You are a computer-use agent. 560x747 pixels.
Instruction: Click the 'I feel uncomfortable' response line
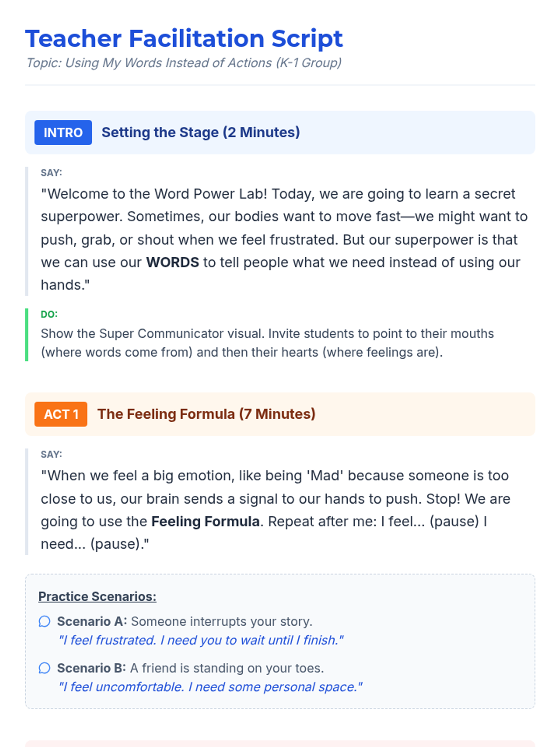[x=210, y=687]
